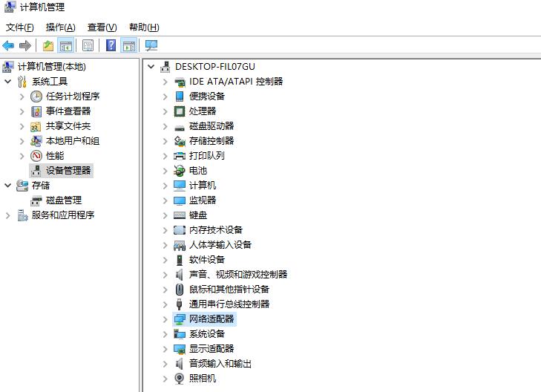
Task: Open the 操作(A) menu
Action: tap(60, 27)
